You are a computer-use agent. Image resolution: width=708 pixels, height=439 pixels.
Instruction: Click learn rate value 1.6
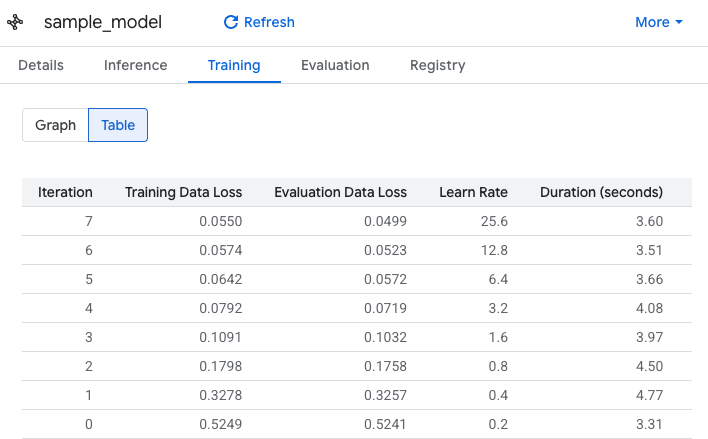click(498, 337)
